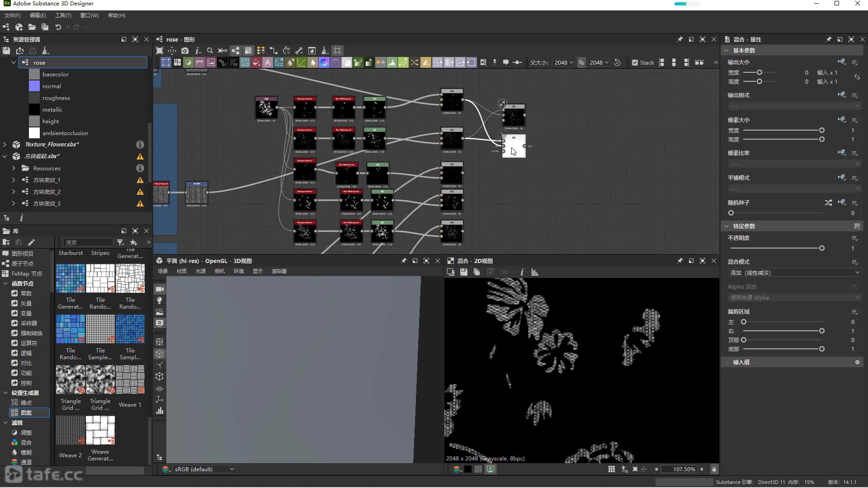Click the camera snapshot icon in graph toolbar

(x=185, y=51)
